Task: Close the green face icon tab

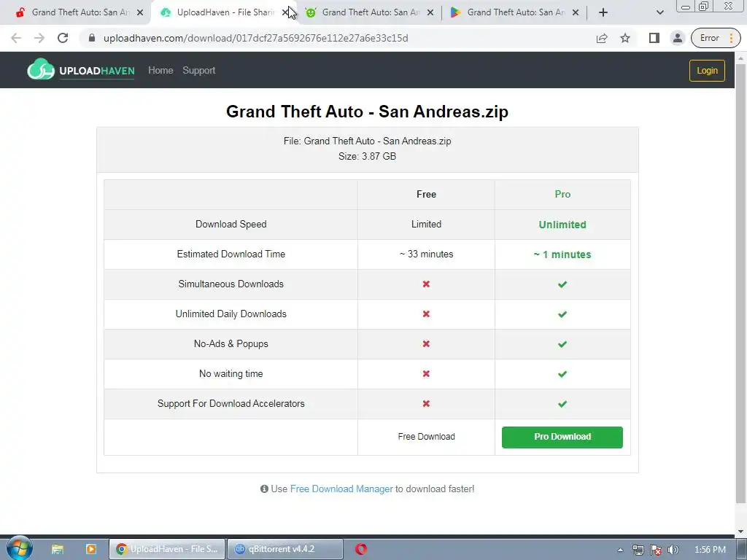Action: [430, 12]
